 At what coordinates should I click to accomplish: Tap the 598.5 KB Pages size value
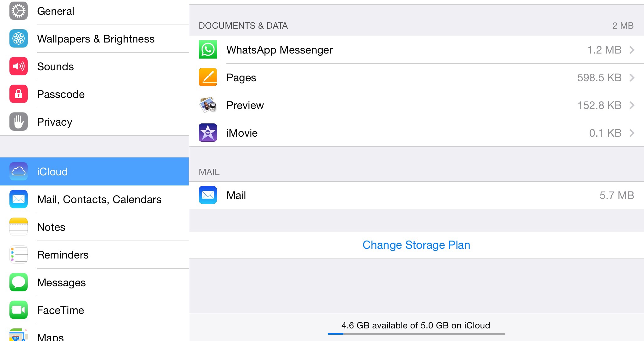click(599, 77)
